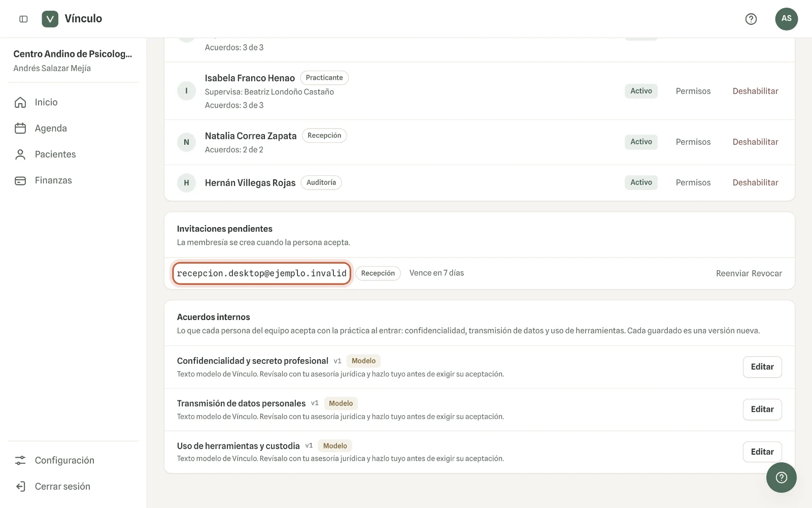812x508 pixels.
Task: Deshabilitar Natalia Correa Zapata
Action: [x=755, y=142]
